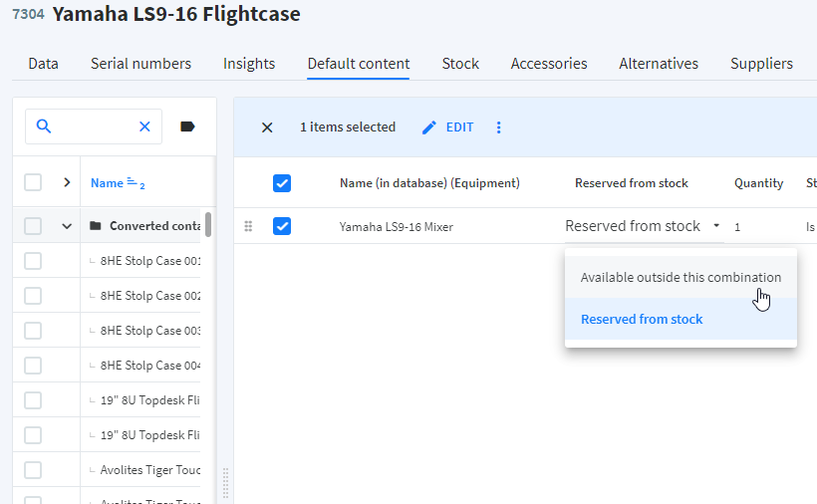Click the Name (in database) (Equipment) column header
Viewport: 817px width, 504px height.
(x=429, y=183)
